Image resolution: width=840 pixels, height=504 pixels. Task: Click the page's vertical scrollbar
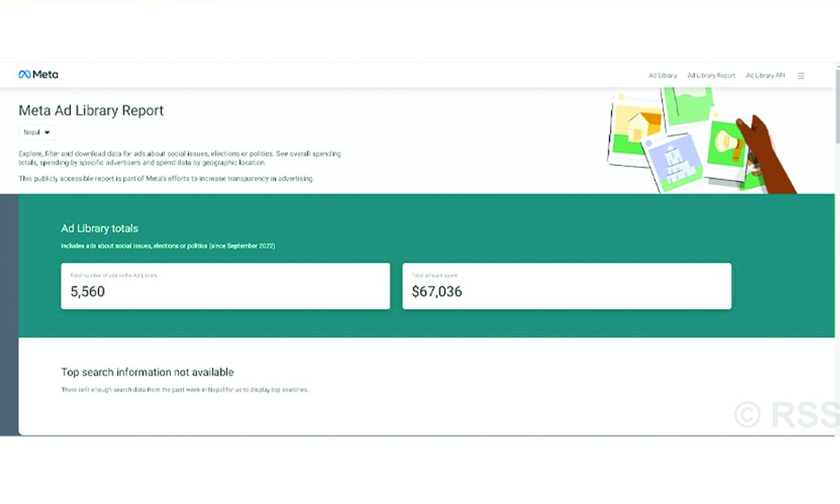click(x=837, y=107)
